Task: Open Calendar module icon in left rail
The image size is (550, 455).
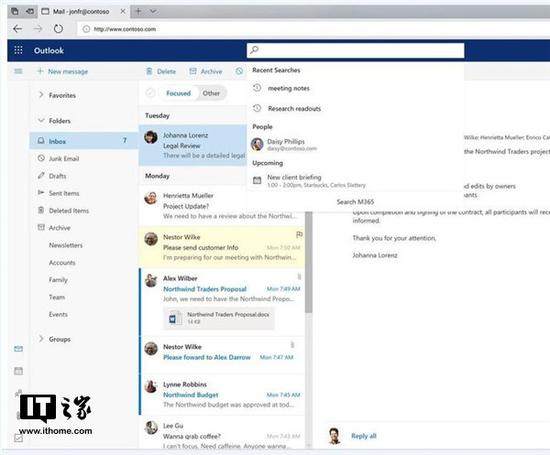Action: [x=18, y=371]
